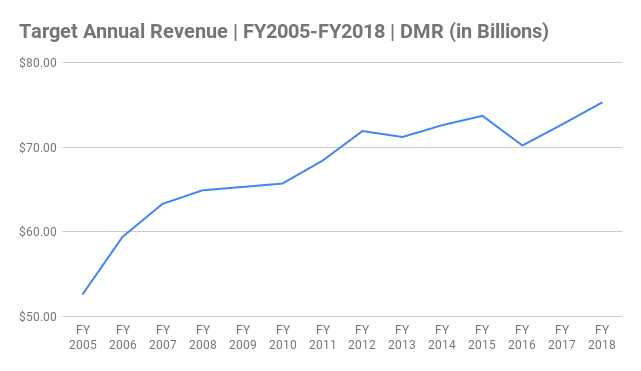This screenshot has height=371, width=641.
Task: Click the FY 2014 axis label
Action: 442,337
